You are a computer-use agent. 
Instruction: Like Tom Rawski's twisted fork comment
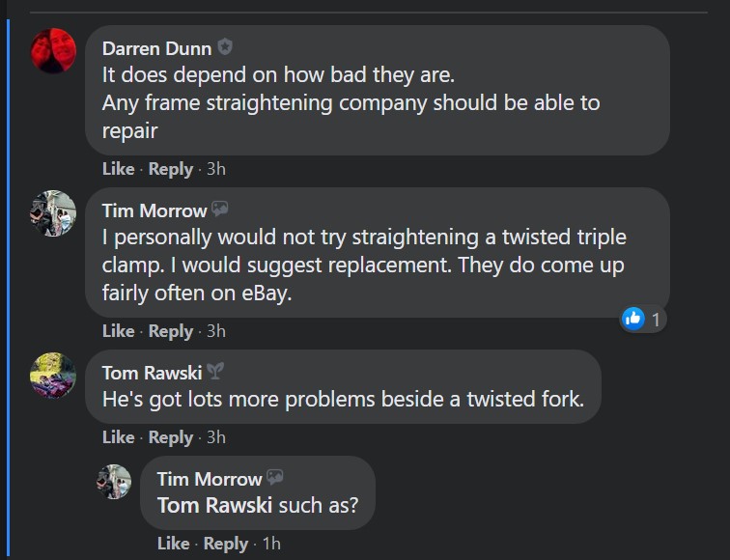[x=118, y=437]
